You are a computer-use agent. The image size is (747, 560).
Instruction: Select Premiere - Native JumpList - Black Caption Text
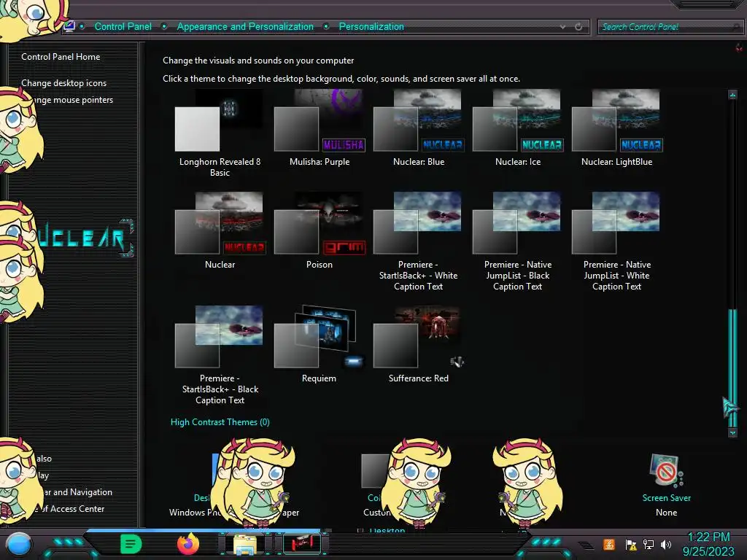pyautogui.click(x=517, y=242)
